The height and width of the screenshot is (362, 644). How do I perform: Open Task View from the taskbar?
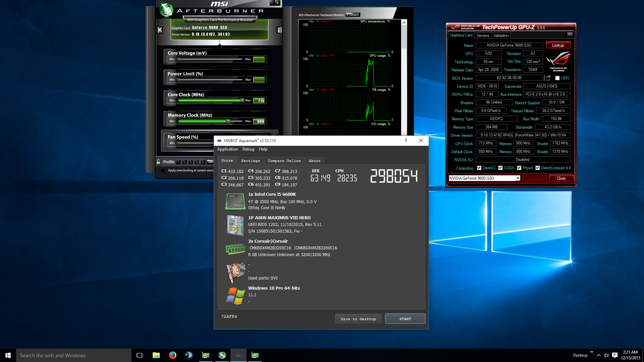[140, 355]
